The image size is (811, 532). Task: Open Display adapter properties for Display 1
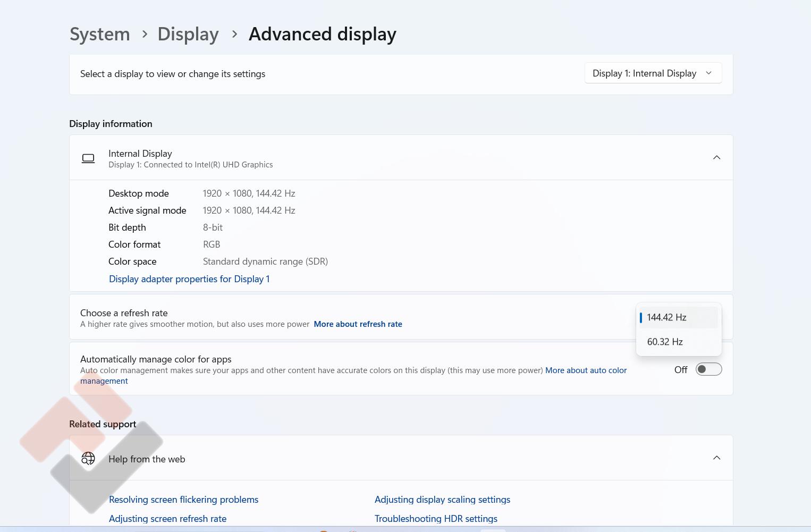pos(189,279)
